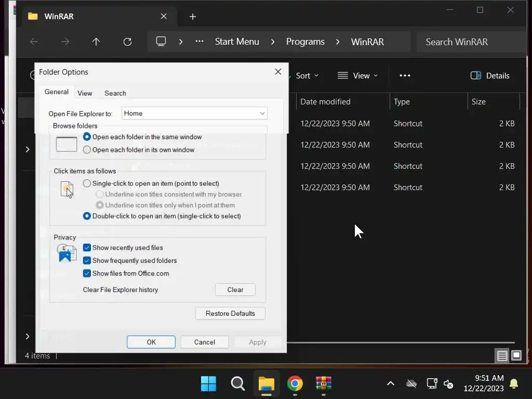Open the View dropdown menu

click(357, 75)
